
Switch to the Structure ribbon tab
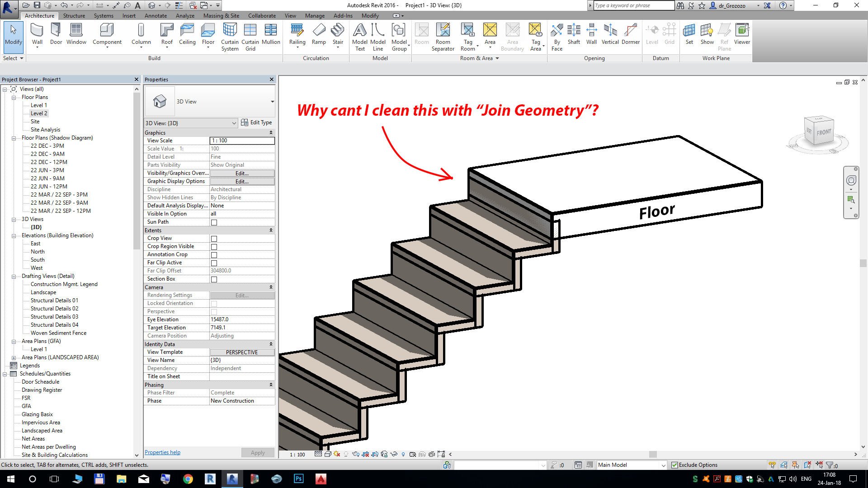[74, 16]
